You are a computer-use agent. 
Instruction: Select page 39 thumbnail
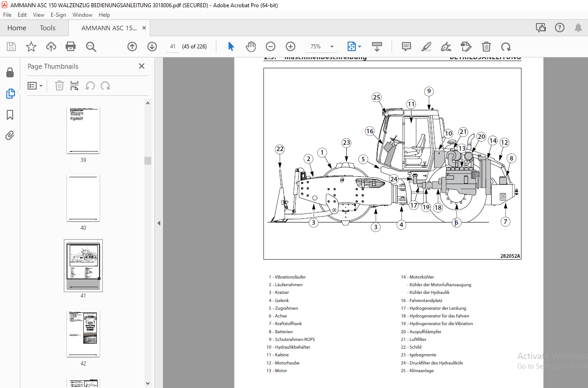coord(83,130)
